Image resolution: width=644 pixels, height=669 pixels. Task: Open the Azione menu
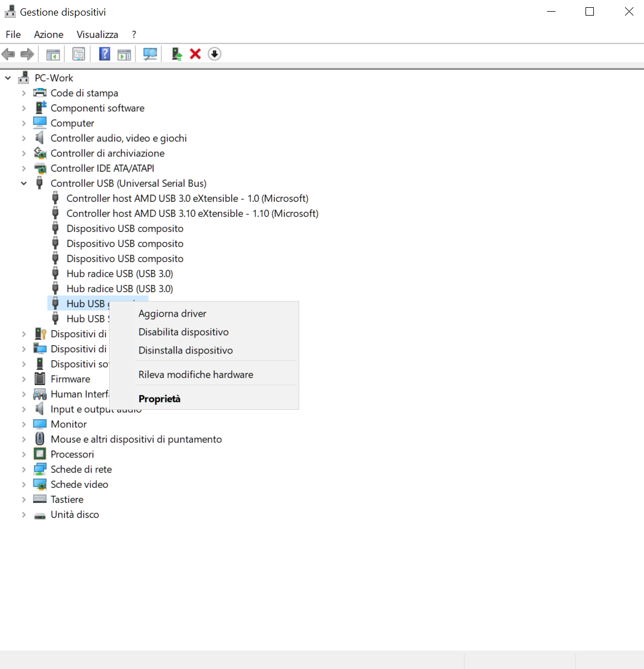(x=48, y=35)
